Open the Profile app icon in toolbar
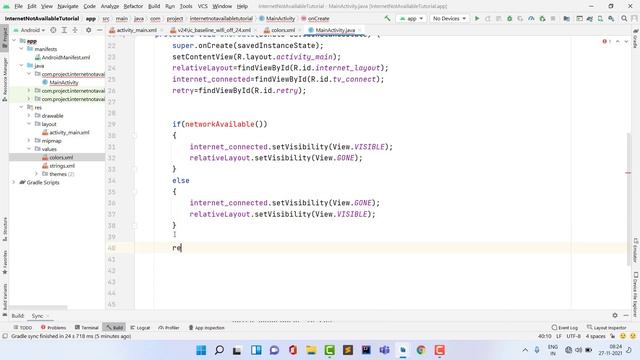Image resolution: width=640 pixels, height=360 pixels. pos(531,18)
